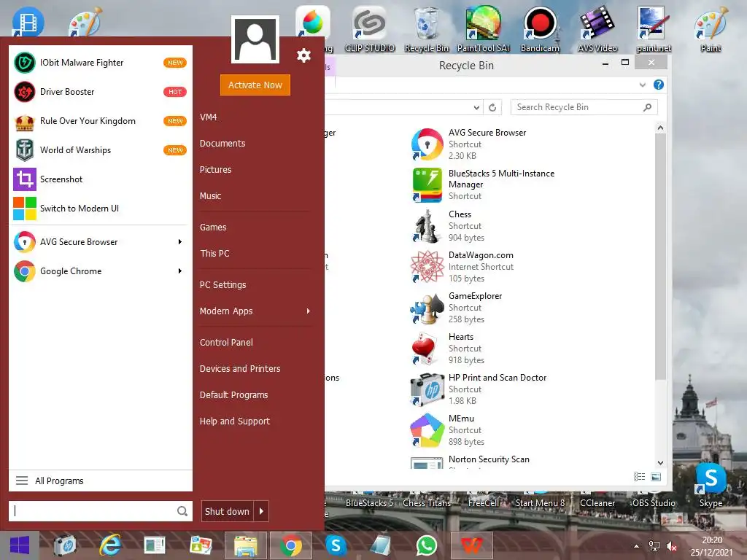Expand Google Chrome jump list arrow
The image size is (747, 560).
pyautogui.click(x=180, y=271)
